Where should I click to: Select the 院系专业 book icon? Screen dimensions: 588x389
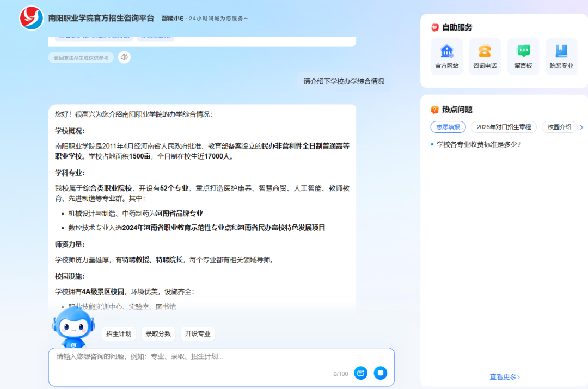point(561,51)
